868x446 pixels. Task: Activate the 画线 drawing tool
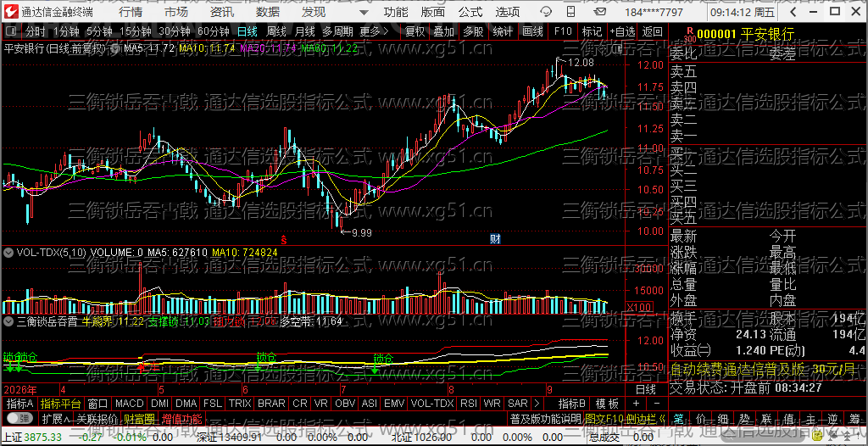coord(532,31)
